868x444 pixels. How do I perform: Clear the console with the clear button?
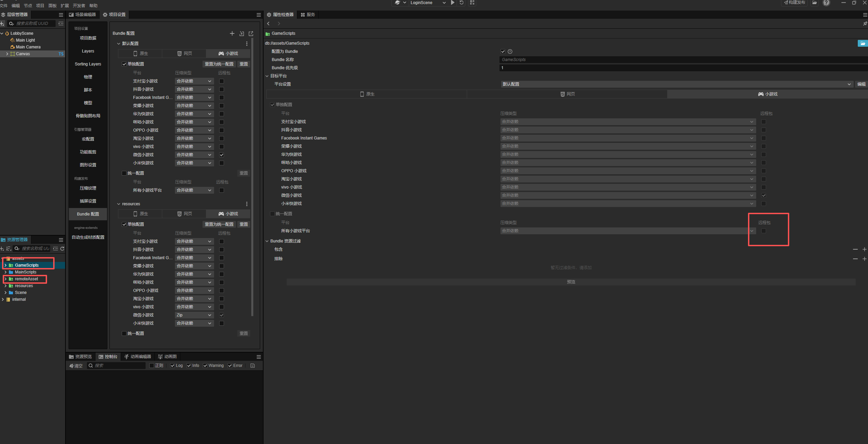76,366
